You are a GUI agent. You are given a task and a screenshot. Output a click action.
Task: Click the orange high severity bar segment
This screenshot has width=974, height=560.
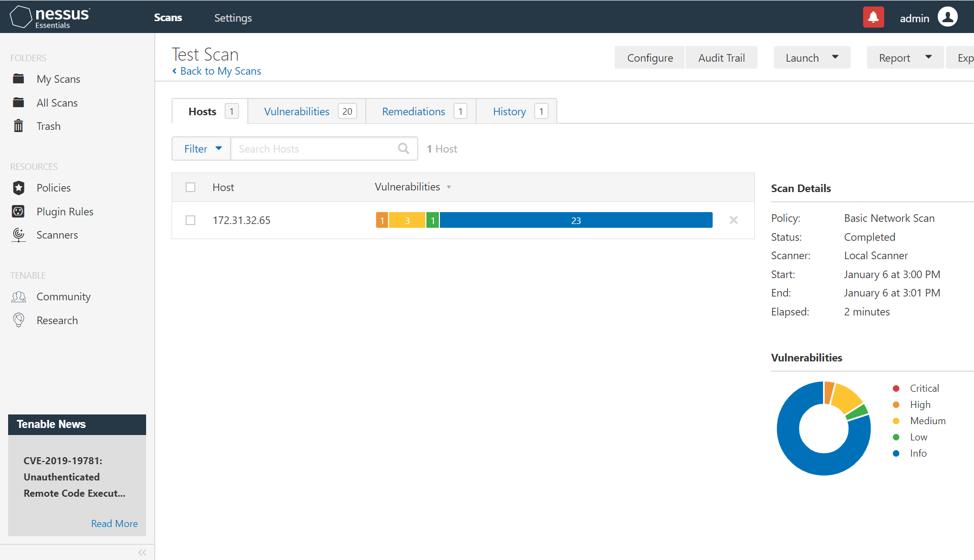(382, 220)
